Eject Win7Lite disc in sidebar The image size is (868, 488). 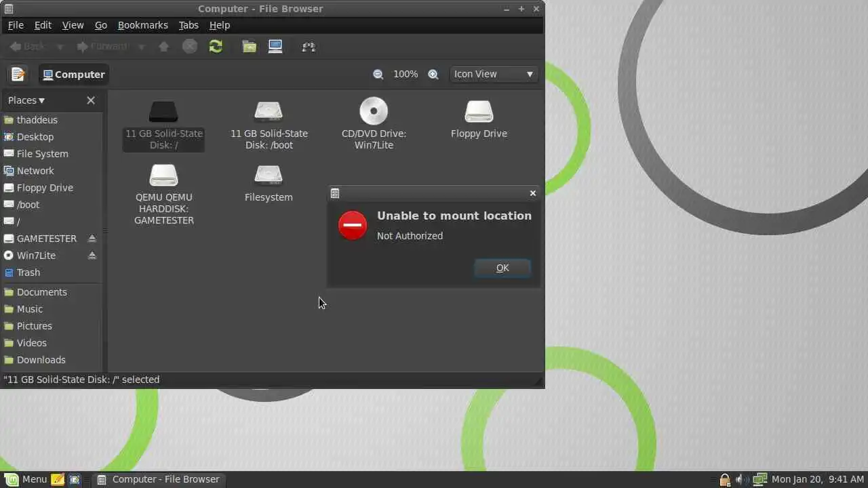pyautogui.click(x=92, y=256)
